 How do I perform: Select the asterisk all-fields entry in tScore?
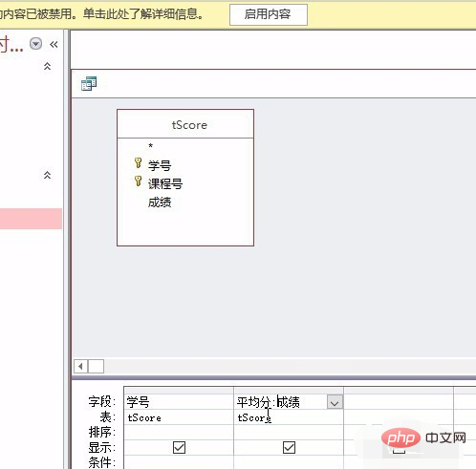click(x=151, y=146)
